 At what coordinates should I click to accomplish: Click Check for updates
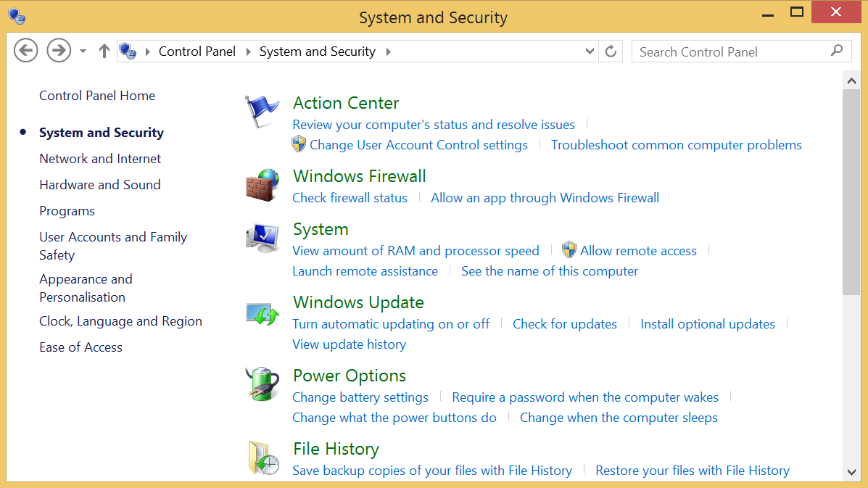click(x=564, y=324)
